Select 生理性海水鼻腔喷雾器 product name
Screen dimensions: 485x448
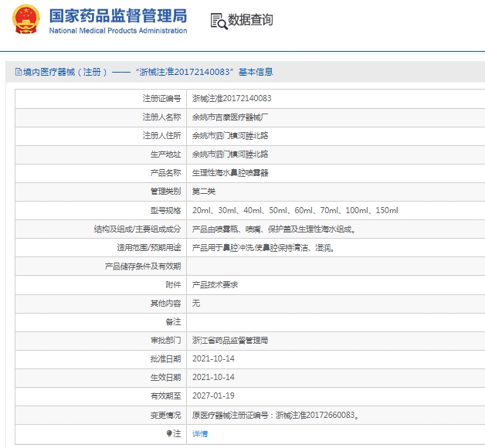click(x=230, y=173)
